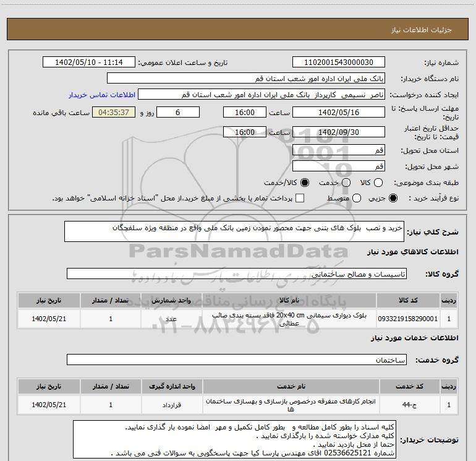This screenshot has width=476, height=461.
Task: Click the response deadline time 16:00 field
Action: tap(245, 112)
